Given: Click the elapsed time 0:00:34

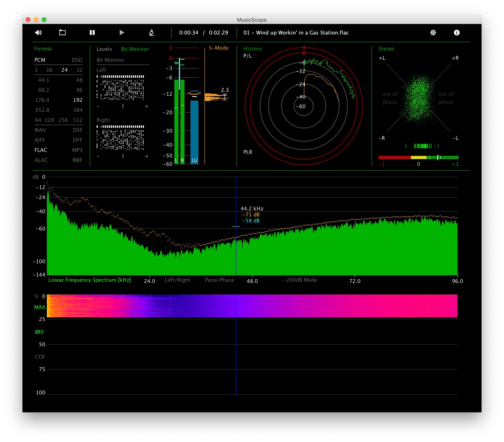Looking at the screenshot, I should (x=189, y=32).
